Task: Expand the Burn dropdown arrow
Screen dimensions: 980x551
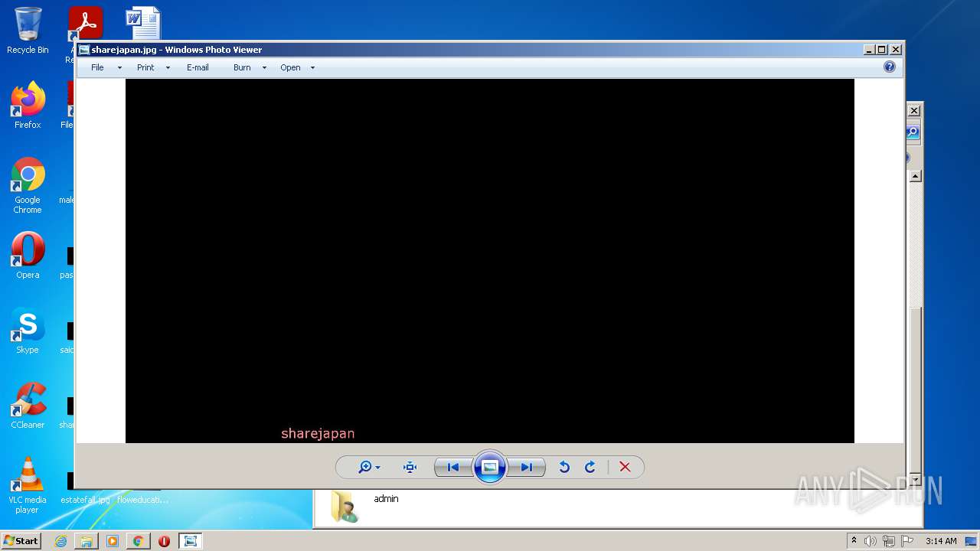Action: [264, 67]
